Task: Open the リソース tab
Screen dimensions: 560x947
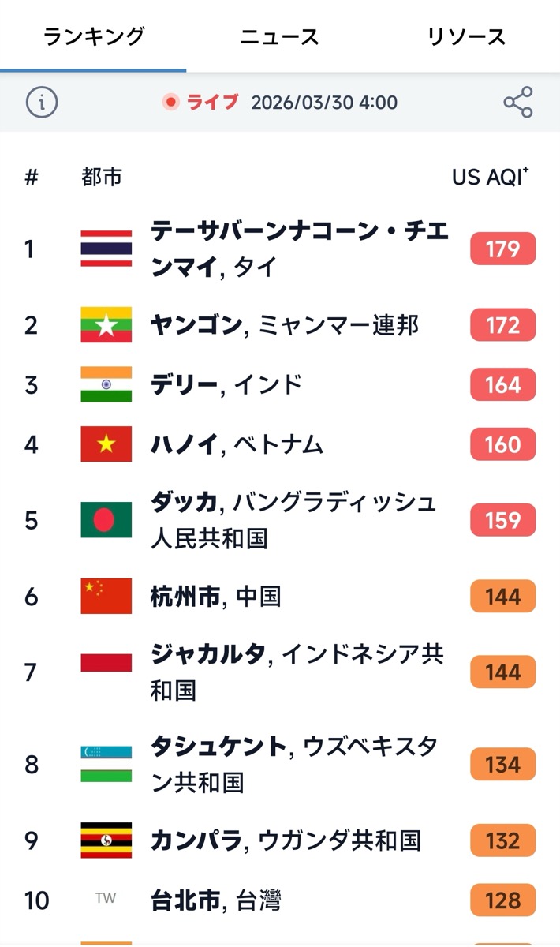Action: coord(466,36)
